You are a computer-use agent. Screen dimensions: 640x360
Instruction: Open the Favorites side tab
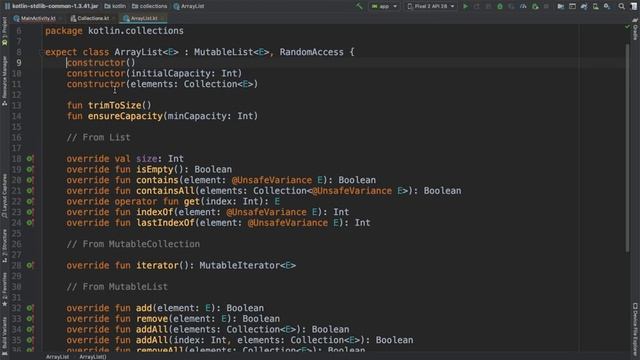tap(4, 289)
